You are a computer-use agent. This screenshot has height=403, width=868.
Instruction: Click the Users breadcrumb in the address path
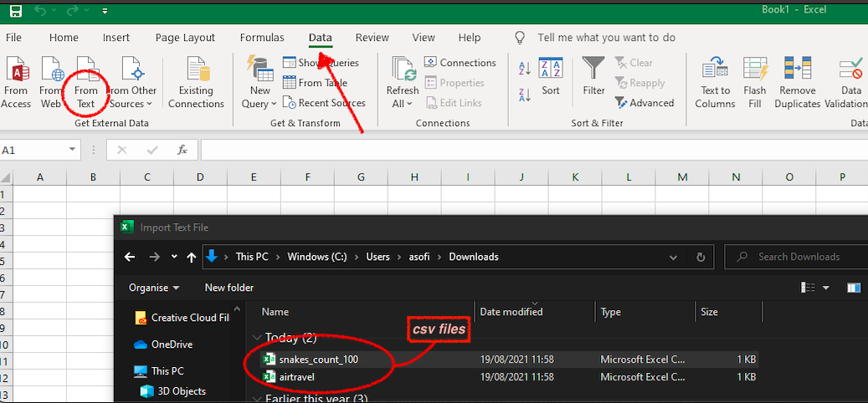point(378,257)
